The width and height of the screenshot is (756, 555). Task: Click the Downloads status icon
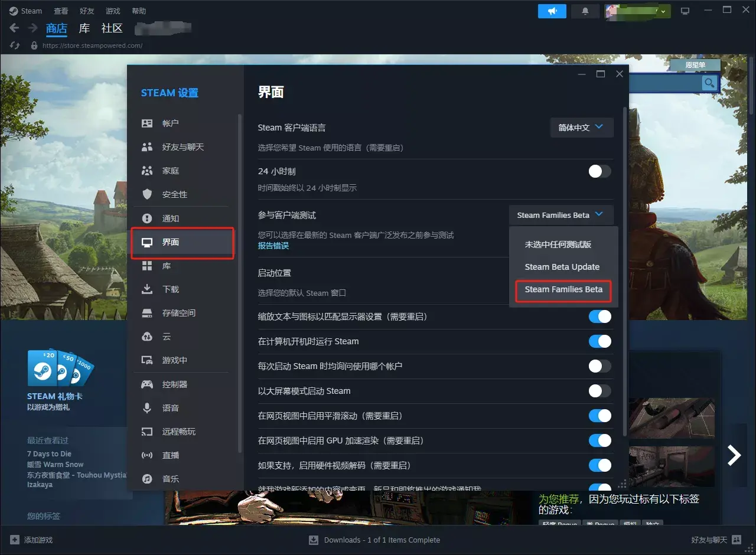pyautogui.click(x=314, y=540)
